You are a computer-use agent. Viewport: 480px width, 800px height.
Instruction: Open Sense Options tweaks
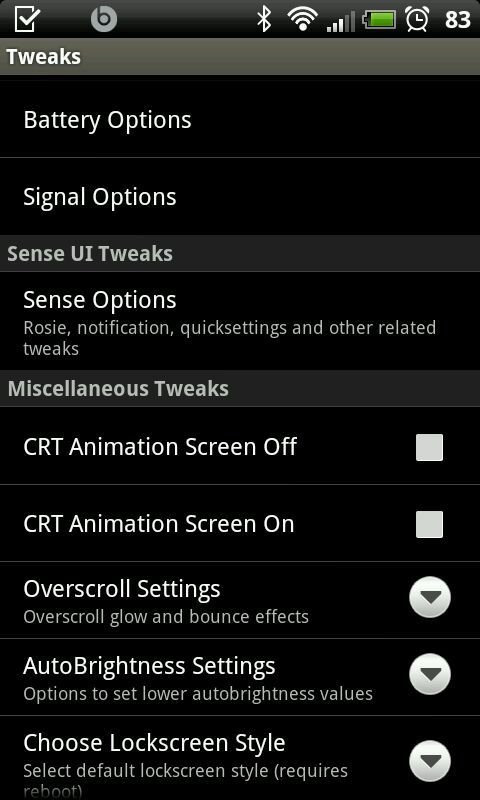point(240,321)
